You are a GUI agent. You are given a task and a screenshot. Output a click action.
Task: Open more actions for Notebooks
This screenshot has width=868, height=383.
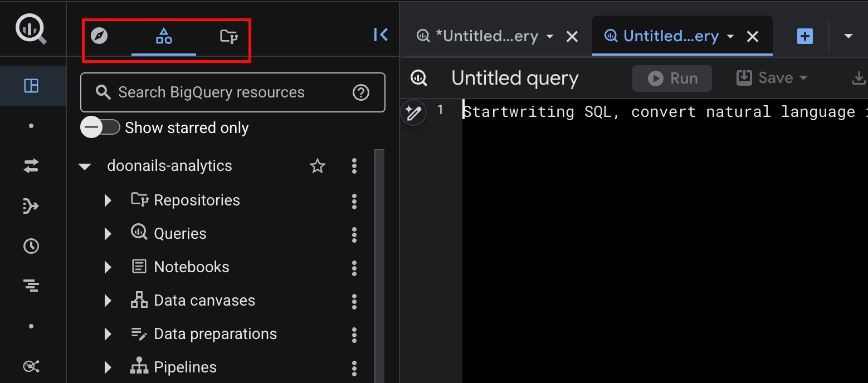pos(354,268)
